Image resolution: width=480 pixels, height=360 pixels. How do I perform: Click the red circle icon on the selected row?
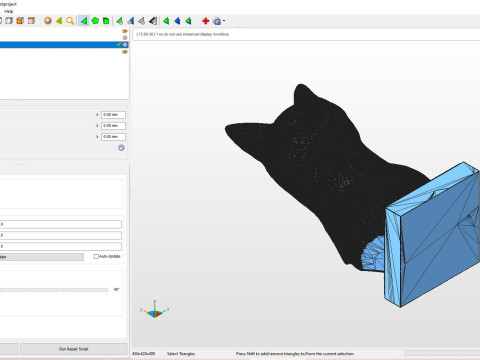(125, 44)
